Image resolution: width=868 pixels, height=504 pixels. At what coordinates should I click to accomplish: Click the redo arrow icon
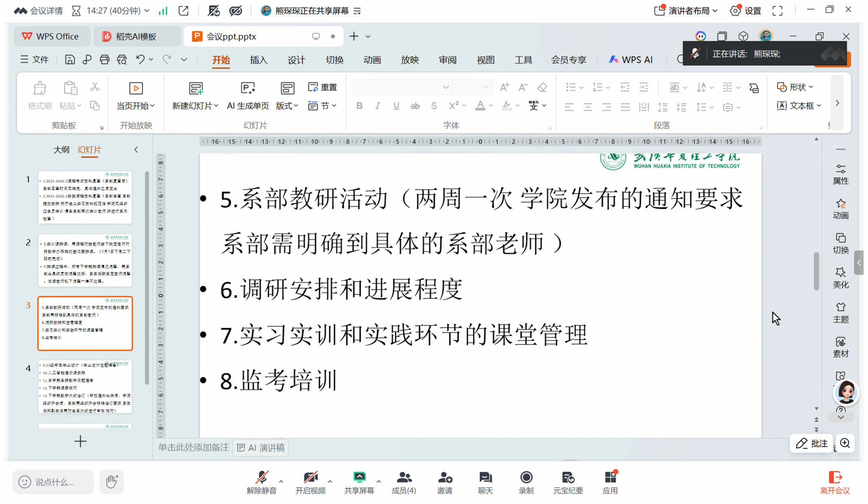tap(167, 60)
